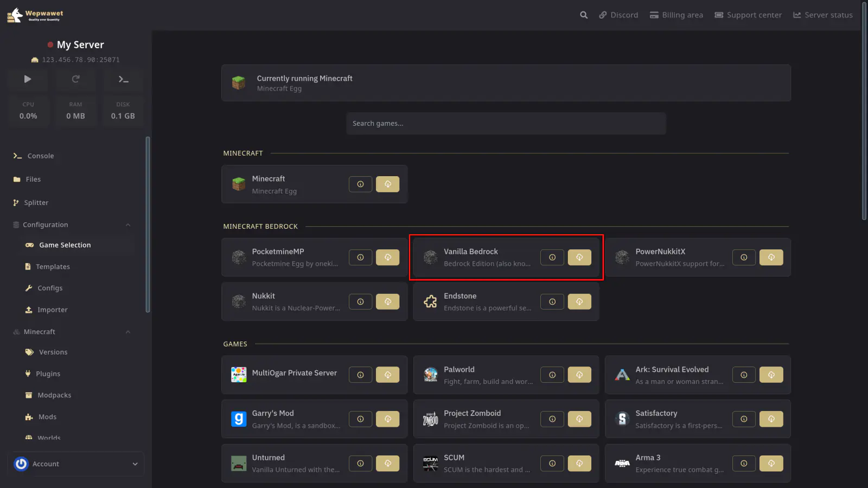Open the Billing area link
This screenshot has width=868, height=488.
coord(676,15)
